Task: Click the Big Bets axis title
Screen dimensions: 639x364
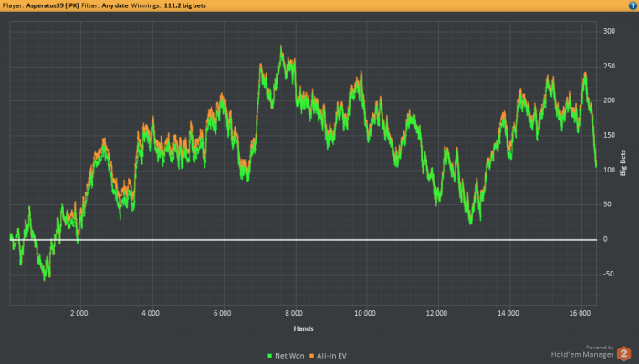Action: pos(623,163)
